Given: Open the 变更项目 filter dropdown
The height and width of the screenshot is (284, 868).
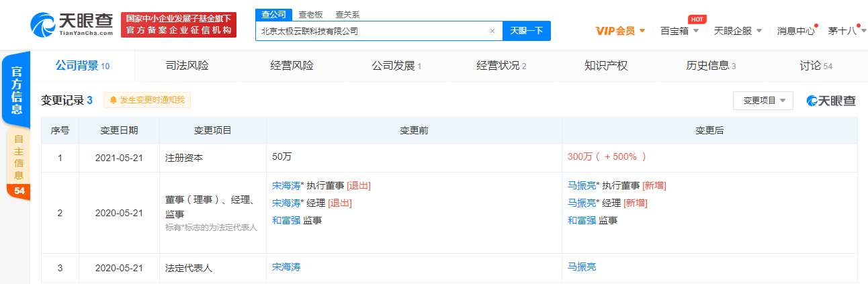Looking at the screenshot, I should pyautogui.click(x=763, y=101).
